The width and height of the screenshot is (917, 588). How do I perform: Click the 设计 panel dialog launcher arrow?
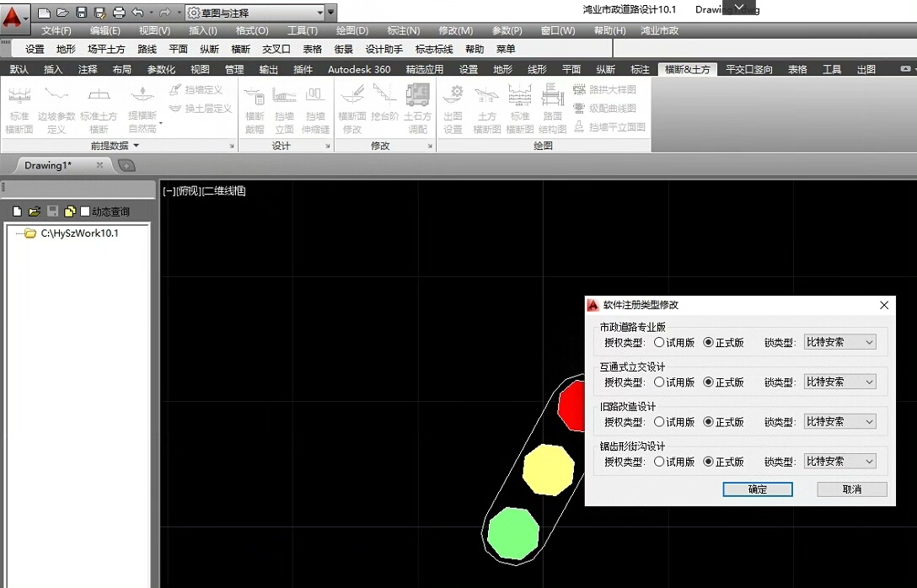tap(328, 146)
